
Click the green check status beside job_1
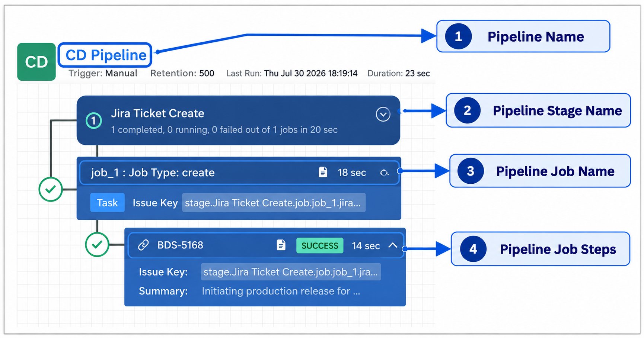51,189
